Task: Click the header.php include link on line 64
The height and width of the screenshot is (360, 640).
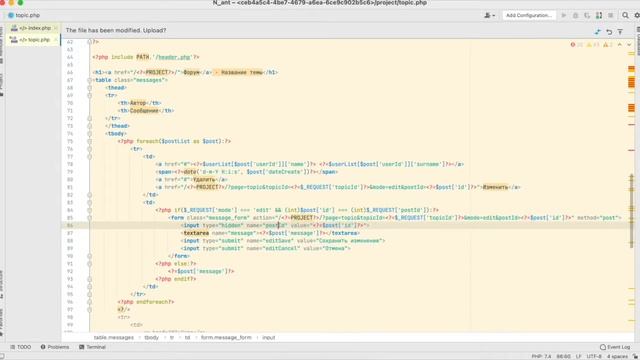Action: click(173, 57)
